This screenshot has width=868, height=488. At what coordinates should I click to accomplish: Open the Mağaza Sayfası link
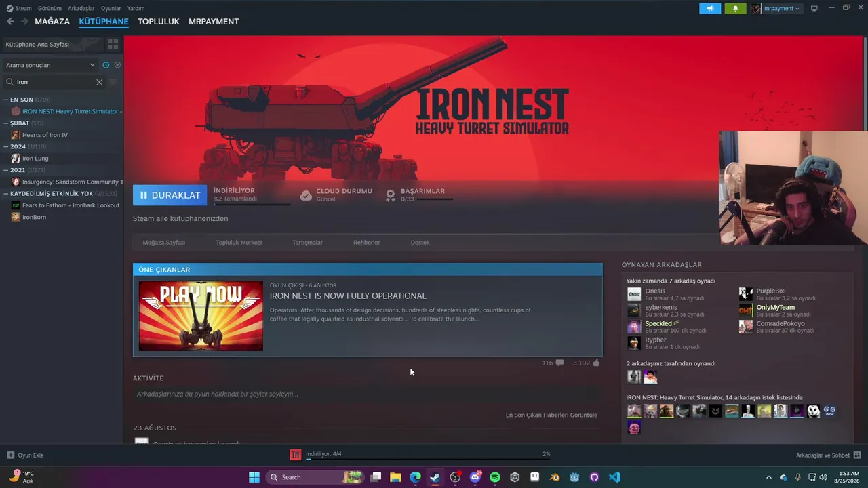pos(164,242)
